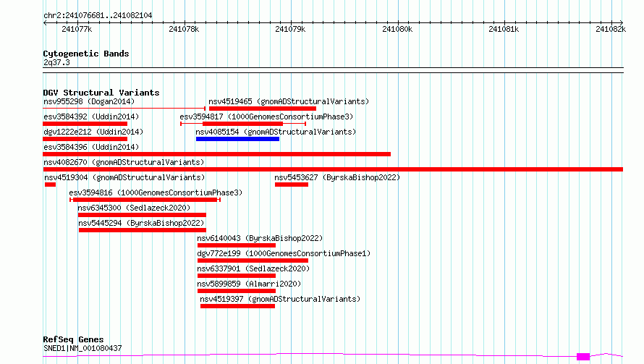Select esv3594816 1000GenomesConsortiumPhase3 label
644x364 pixels.
156,192
